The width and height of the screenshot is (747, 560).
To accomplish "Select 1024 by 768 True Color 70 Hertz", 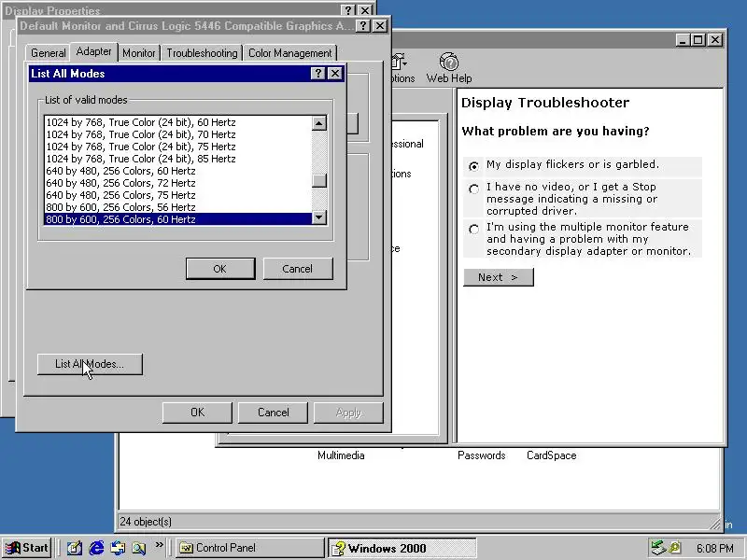I will point(178,134).
